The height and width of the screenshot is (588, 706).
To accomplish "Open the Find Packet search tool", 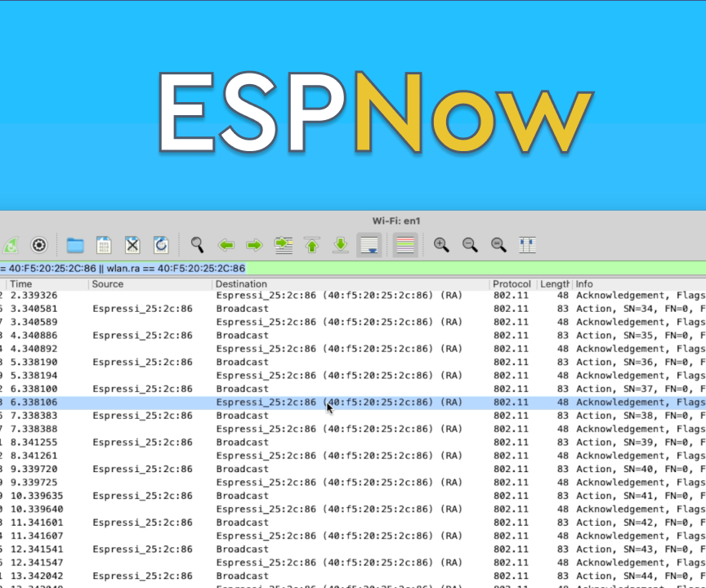I will [x=197, y=245].
